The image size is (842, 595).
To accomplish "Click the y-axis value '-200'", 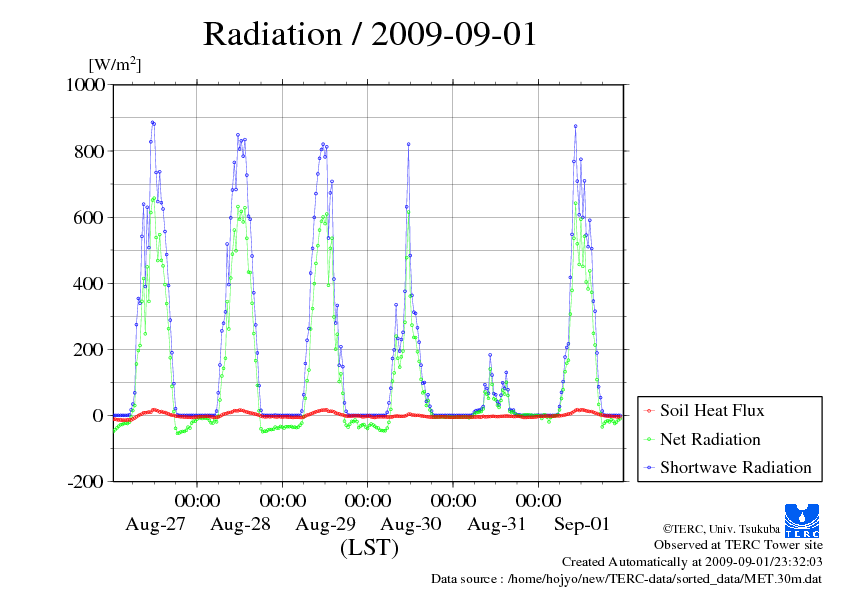I will [86, 482].
